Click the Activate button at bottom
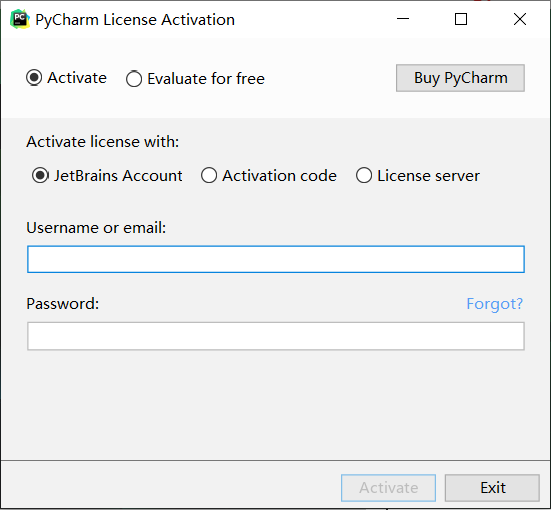 [388, 488]
